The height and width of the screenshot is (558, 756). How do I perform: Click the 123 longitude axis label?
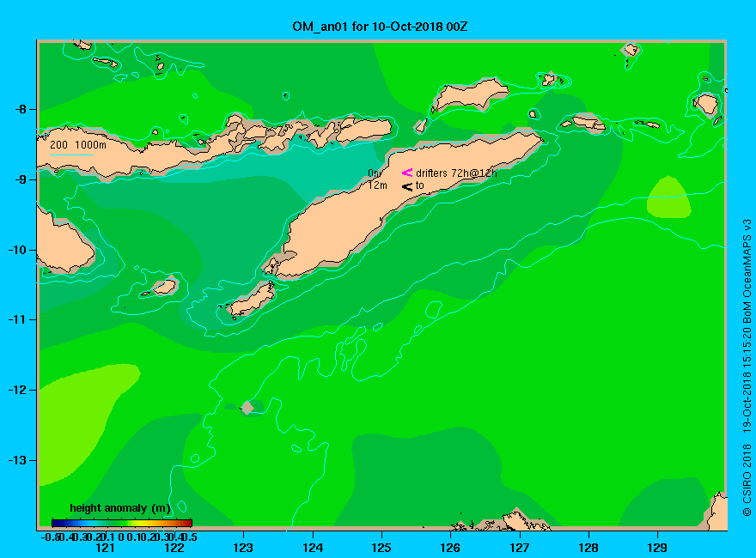point(243,548)
